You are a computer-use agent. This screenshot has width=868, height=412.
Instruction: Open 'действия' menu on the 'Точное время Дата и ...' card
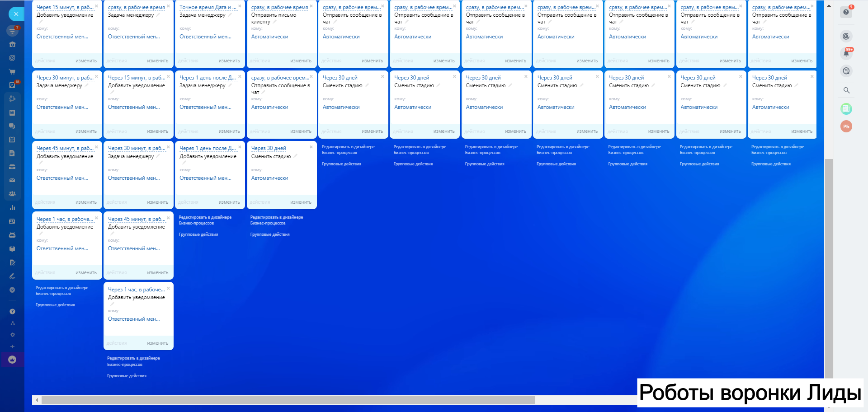click(x=188, y=61)
